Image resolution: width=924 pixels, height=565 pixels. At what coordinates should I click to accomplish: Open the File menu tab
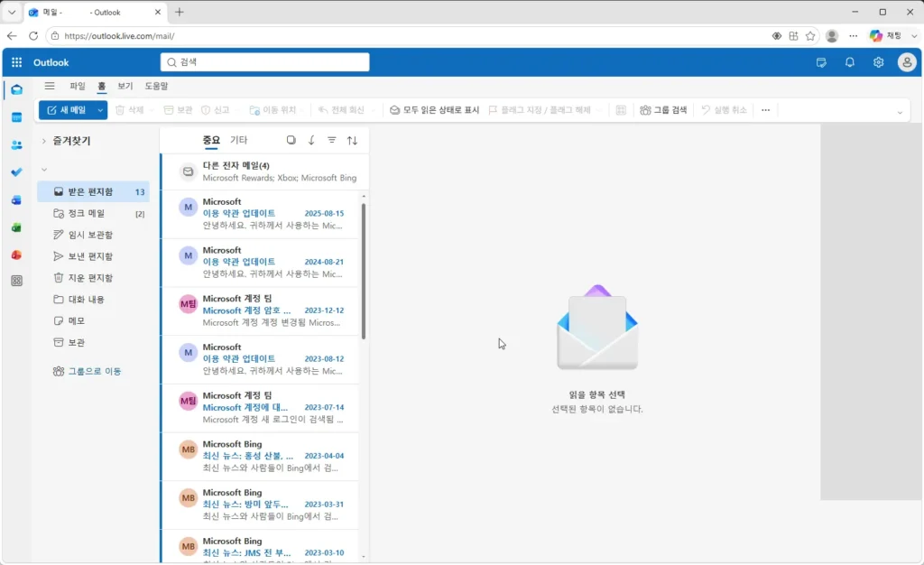pyautogui.click(x=78, y=86)
